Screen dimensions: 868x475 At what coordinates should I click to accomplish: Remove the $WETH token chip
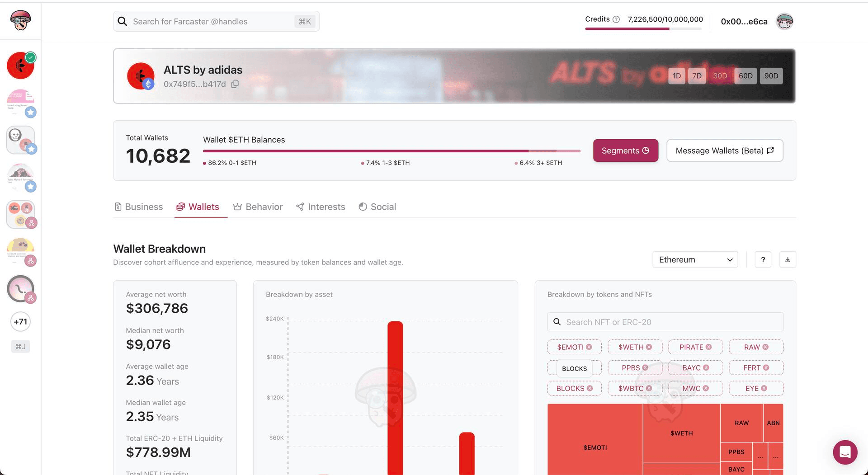(x=649, y=347)
